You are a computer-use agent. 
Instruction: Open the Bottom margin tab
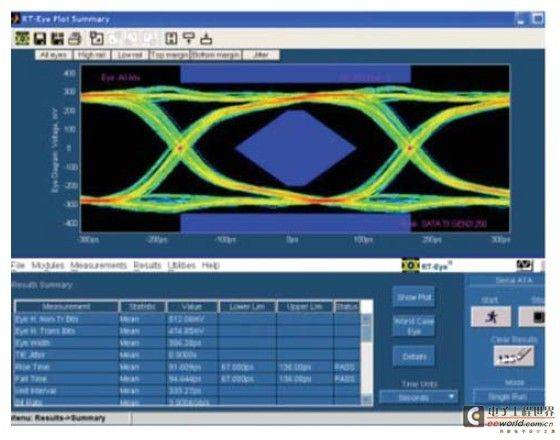216,55
